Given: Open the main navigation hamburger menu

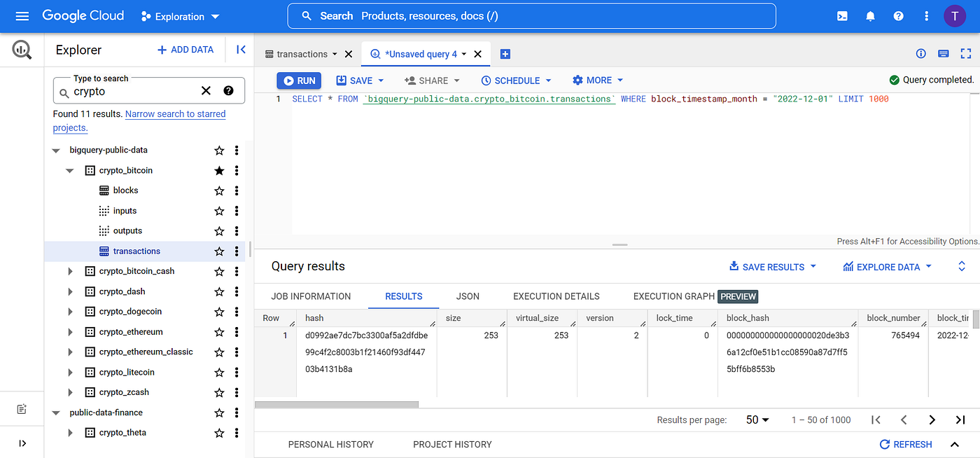Looking at the screenshot, I should 22,15.
